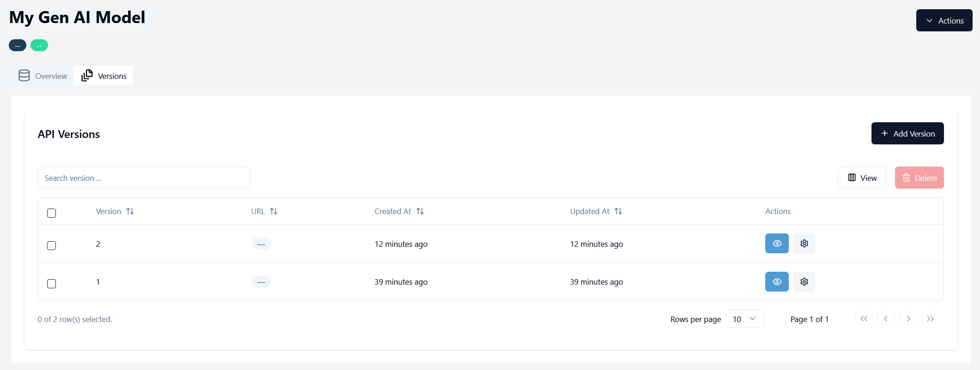View version 1 using eye icon
Screen dimensions: 980x370
[776, 282]
